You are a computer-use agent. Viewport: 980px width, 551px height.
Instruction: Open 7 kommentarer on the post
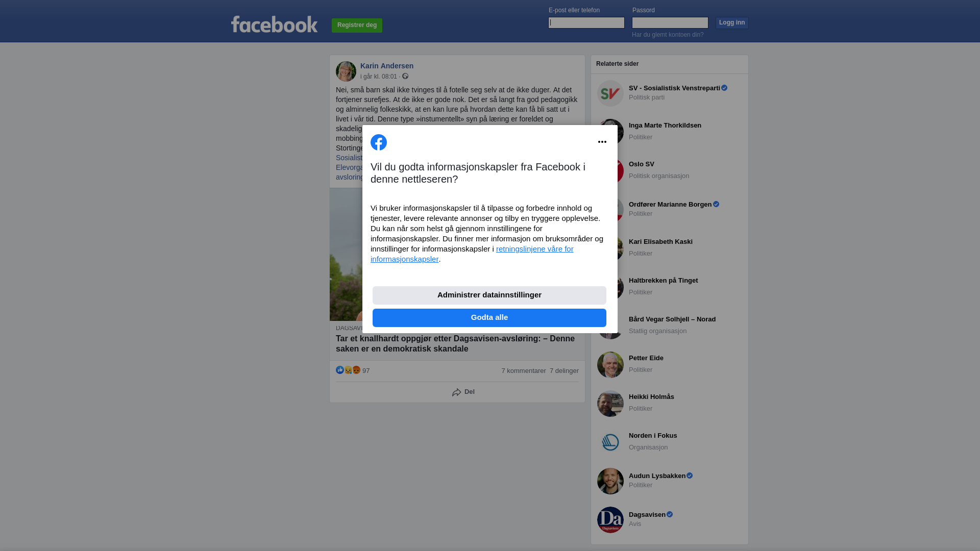coord(524,371)
